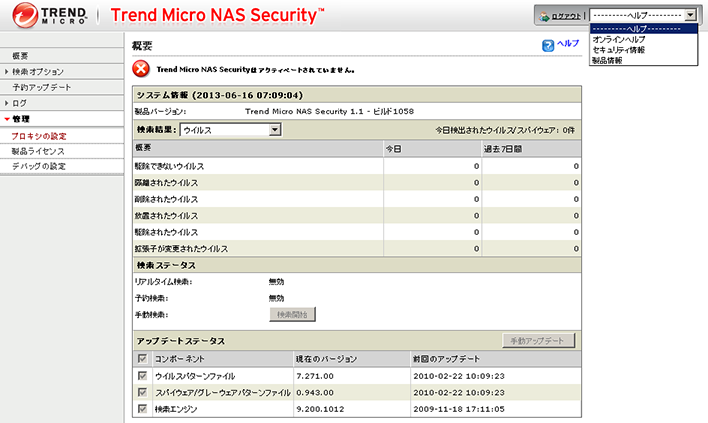Click the 削除されたウイルス row label
Viewport: 708px width, 423px height.
(166, 199)
